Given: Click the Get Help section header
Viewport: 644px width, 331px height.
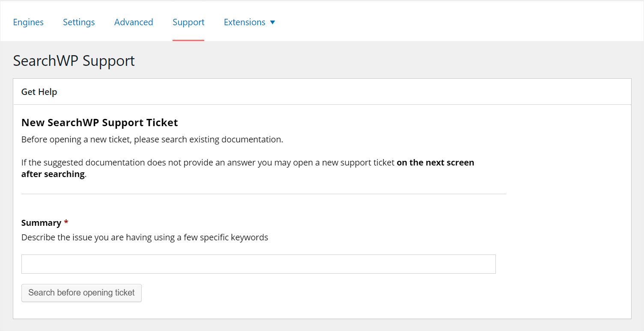Looking at the screenshot, I should tap(39, 92).
